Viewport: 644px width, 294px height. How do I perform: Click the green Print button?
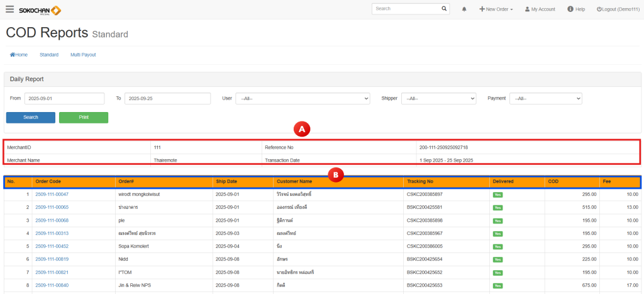(x=84, y=118)
